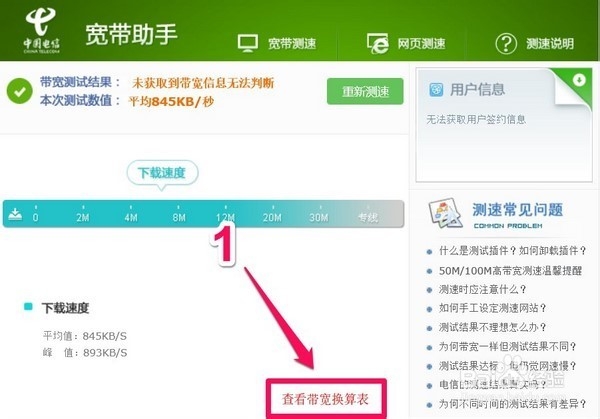Click the 测速常见问题 illustration icon
The height and width of the screenshot is (419, 600).
pos(444,213)
